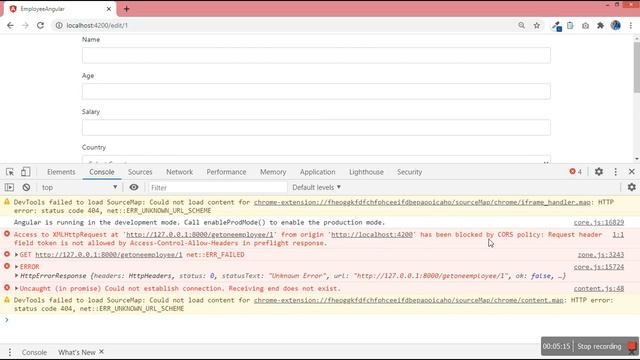The image size is (640, 360).
Task: Open the Application tab
Action: [318, 172]
